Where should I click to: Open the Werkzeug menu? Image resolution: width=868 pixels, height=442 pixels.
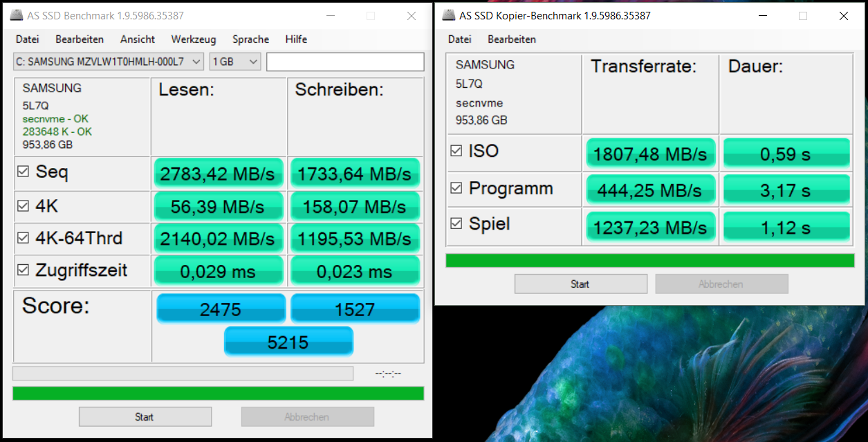point(194,39)
